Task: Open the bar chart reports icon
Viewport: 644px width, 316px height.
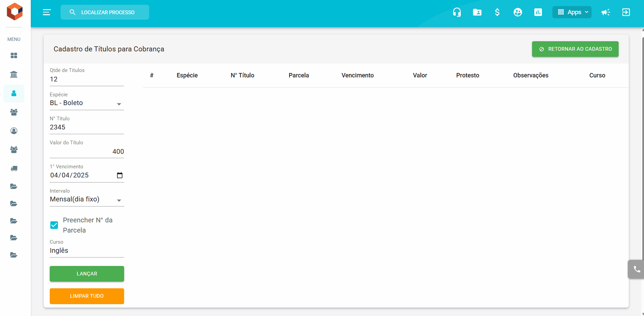Action: click(x=538, y=12)
